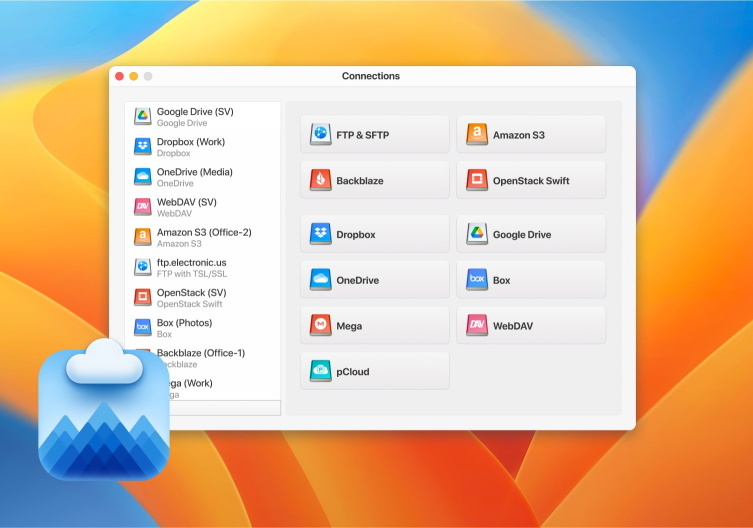753x528 pixels.
Task: Select the "(Work)" Mega connection row
Action: pos(198,383)
